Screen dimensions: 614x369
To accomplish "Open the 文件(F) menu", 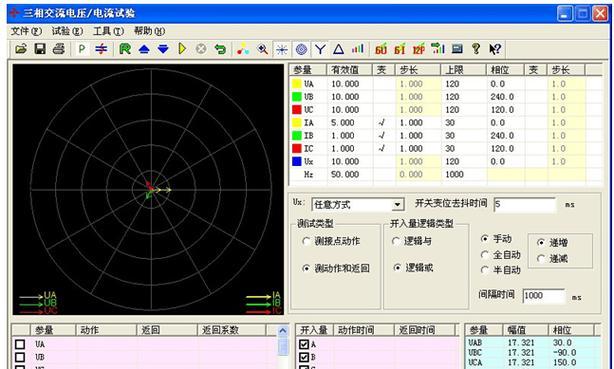I will click(26, 31).
